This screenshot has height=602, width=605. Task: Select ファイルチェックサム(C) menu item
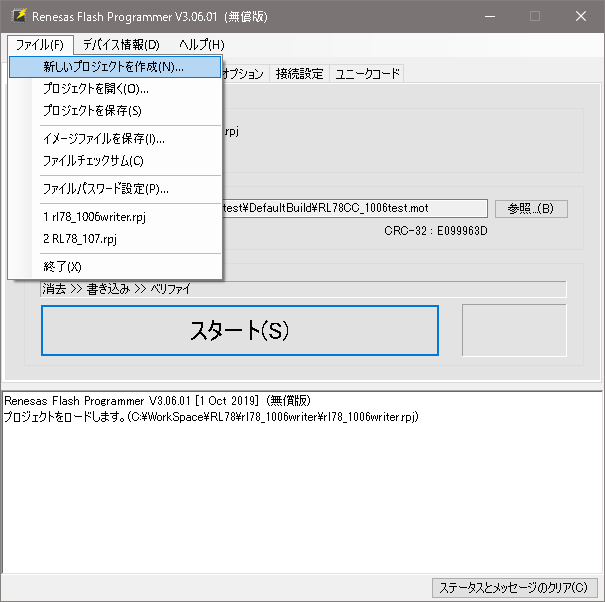(x=115, y=161)
